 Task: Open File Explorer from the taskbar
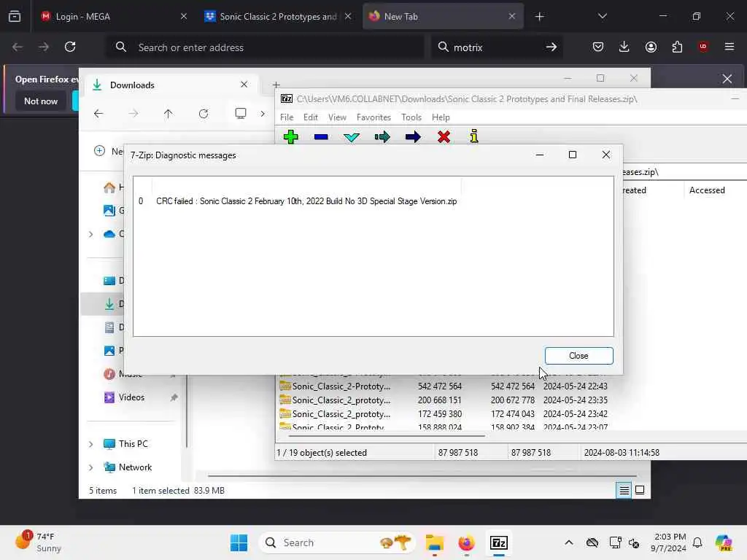(435, 542)
